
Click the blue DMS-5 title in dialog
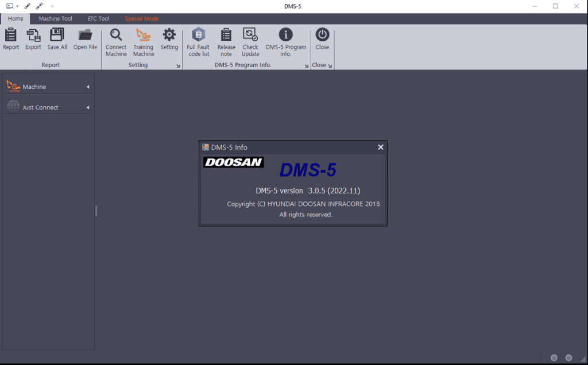[x=308, y=170]
